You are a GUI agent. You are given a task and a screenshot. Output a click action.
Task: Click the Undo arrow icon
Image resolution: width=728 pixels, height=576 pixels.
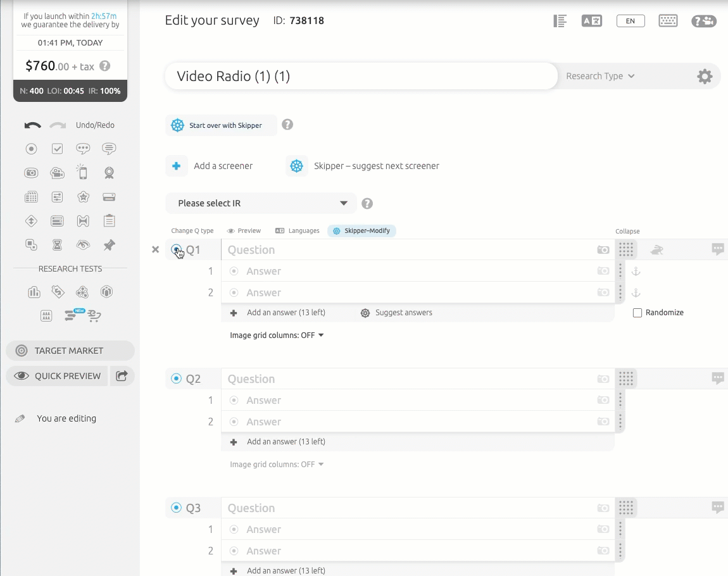click(32, 125)
